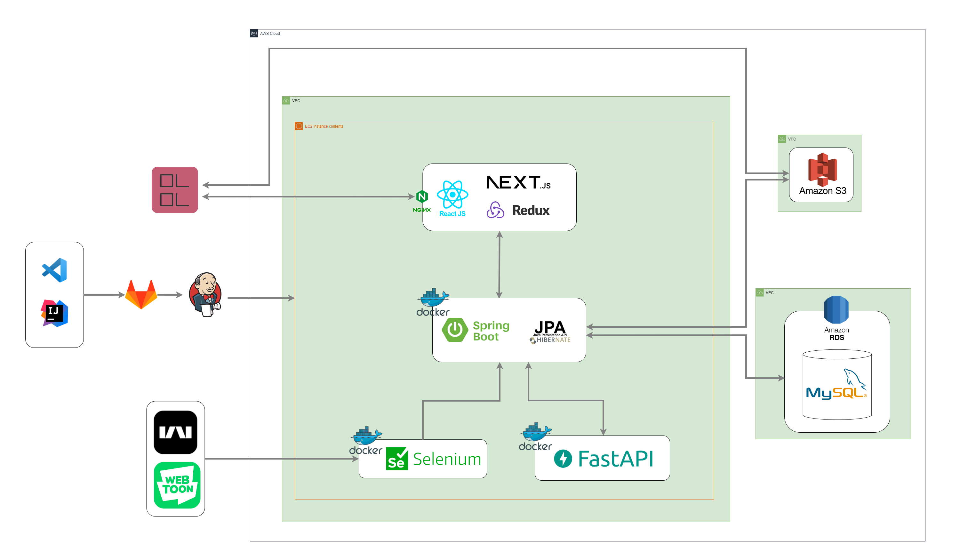968x560 pixels.
Task: Click the GitLab fox logo
Action: 141,294
